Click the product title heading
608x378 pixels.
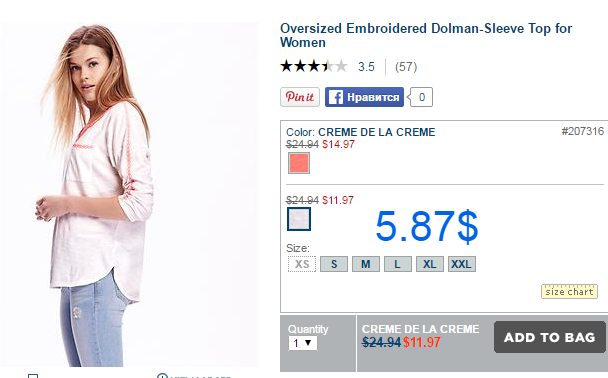(x=426, y=35)
